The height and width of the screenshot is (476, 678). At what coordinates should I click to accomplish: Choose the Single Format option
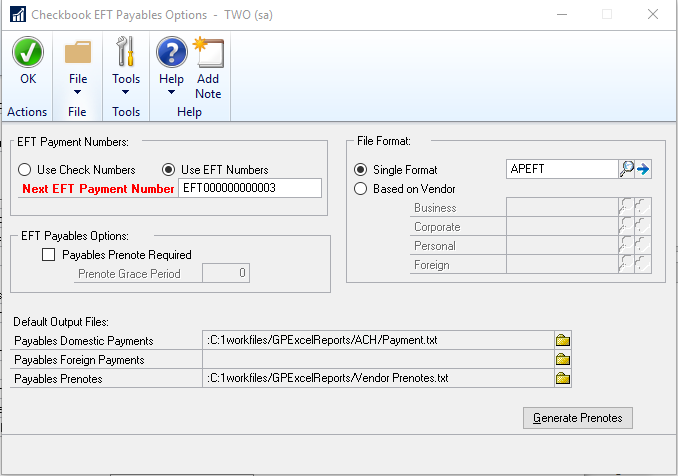[361, 169]
